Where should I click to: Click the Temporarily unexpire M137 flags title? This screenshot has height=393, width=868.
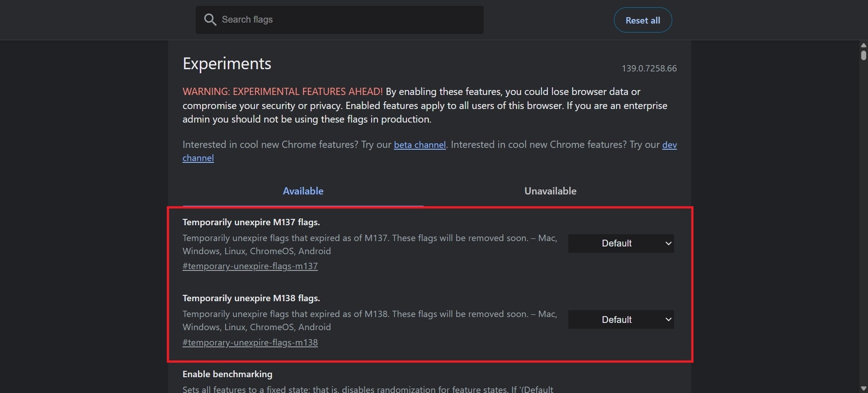251,222
